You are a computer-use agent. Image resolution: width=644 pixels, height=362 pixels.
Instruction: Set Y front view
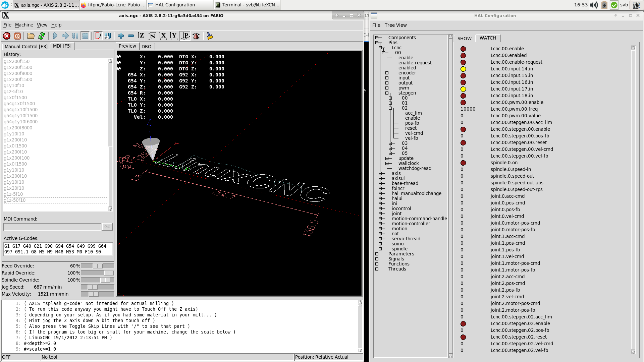coord(174,36)
